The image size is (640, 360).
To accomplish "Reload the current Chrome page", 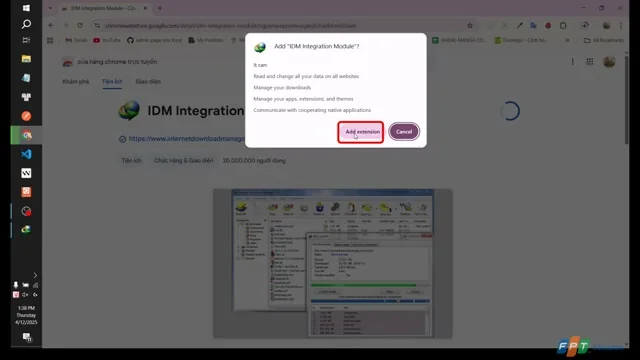I will click(x=80, y=25).
